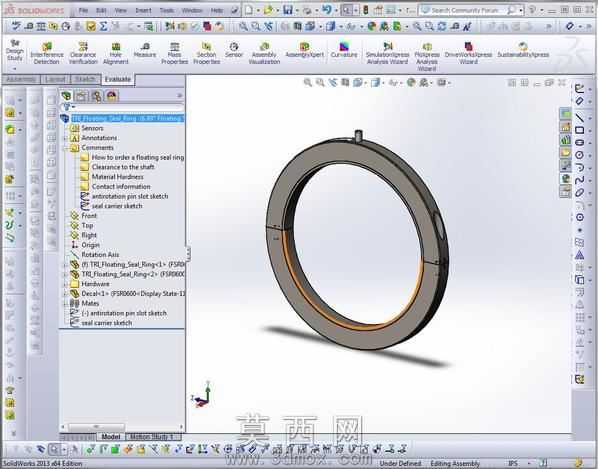The image size is (598, 469).
Task: Open the File menu
Action: [83, 11]
